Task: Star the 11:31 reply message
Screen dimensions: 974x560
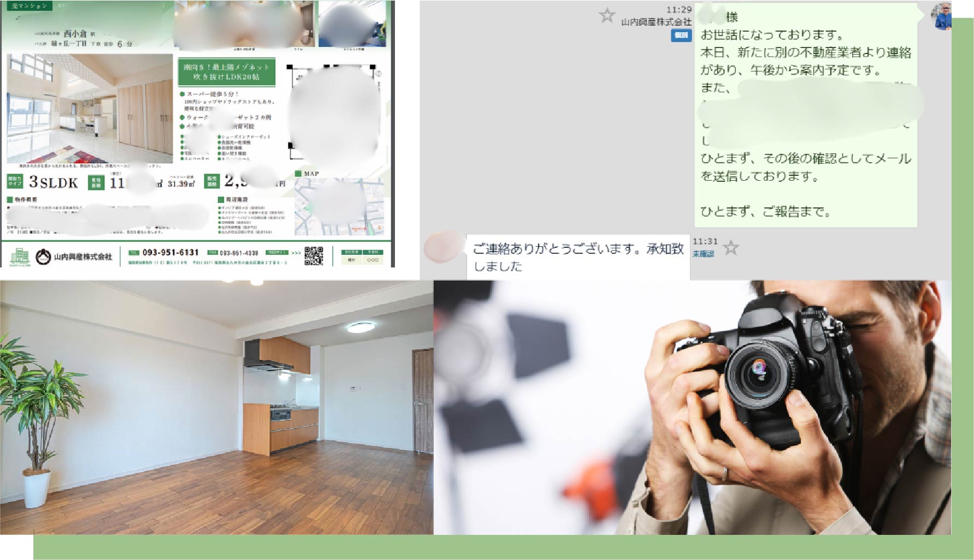Action: pyautogui.click(x=730, y=248)
